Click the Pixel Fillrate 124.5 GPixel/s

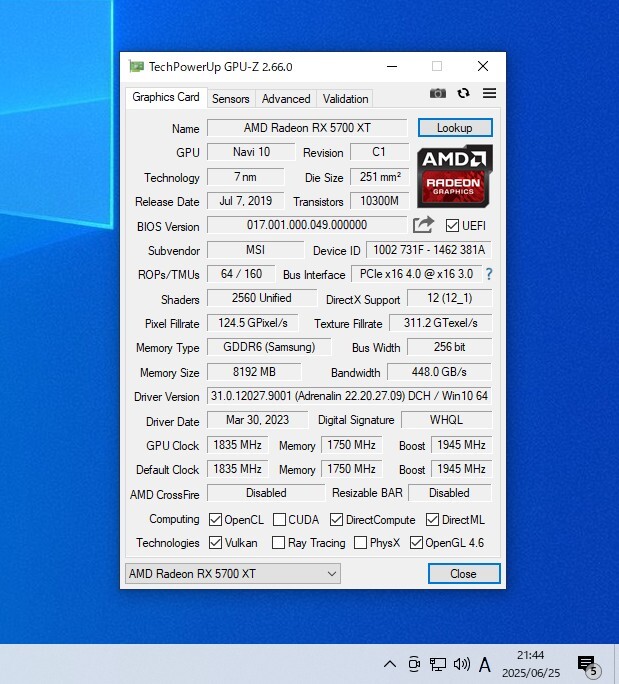[253, 323]
